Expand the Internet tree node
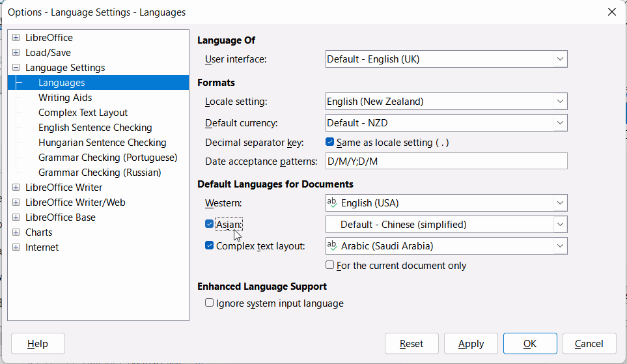The image size is (627, 364). point(16,247)
